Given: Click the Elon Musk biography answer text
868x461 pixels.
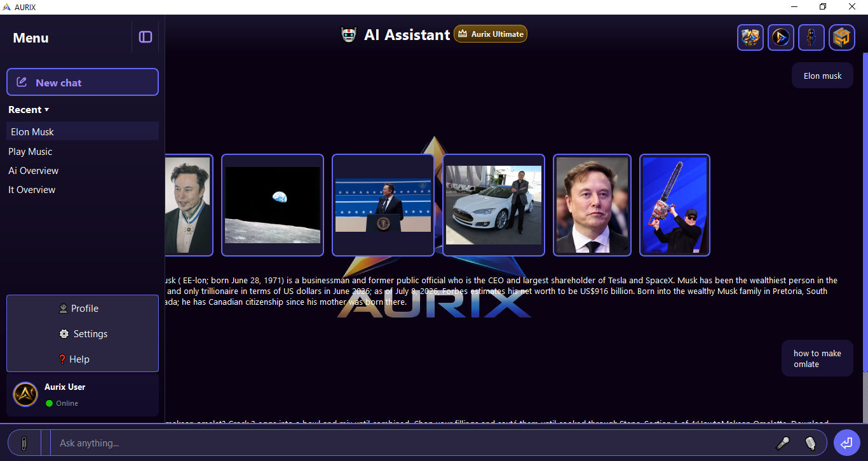Looking at the screenshot, I should tap(502, 291).
